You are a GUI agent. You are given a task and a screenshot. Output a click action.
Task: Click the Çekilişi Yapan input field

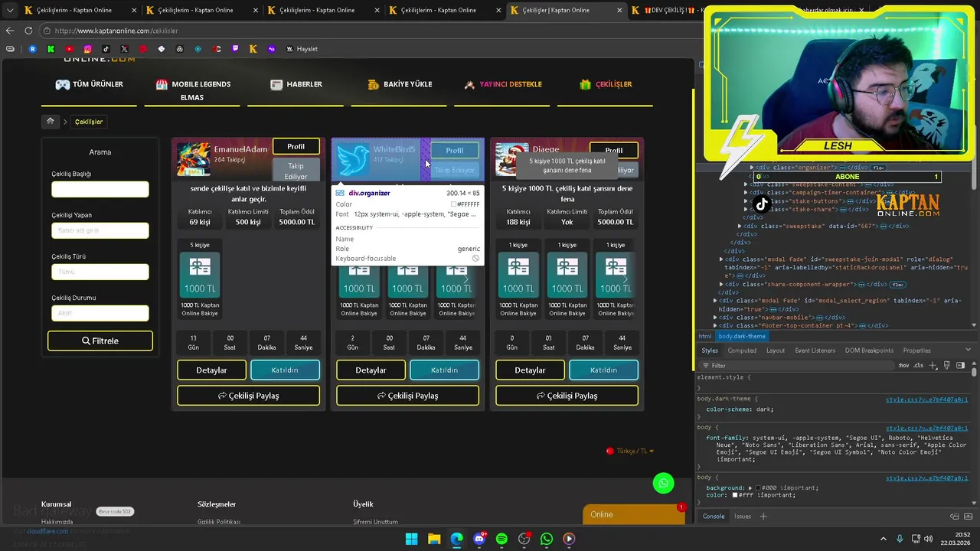coord(100,230)
